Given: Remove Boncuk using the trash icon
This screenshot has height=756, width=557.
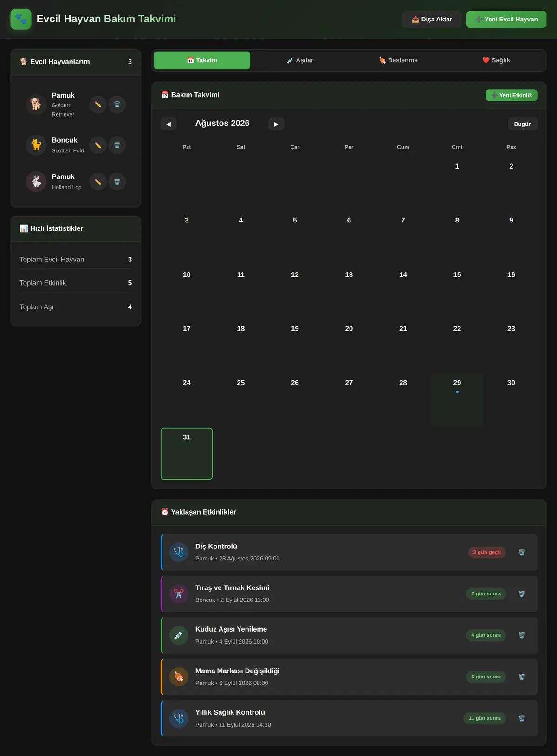Looking at the screenshot, I should (117, 145).
